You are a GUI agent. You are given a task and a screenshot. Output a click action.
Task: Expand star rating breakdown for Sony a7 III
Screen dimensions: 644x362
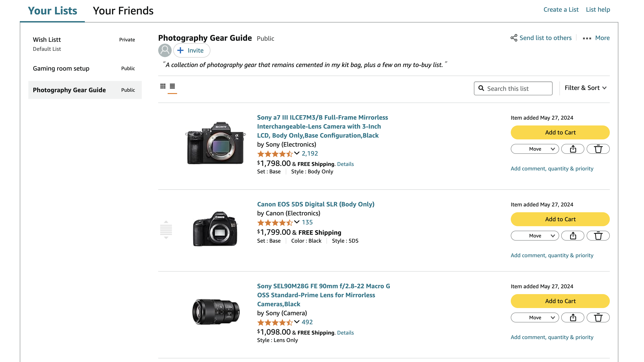pos(297,153)
